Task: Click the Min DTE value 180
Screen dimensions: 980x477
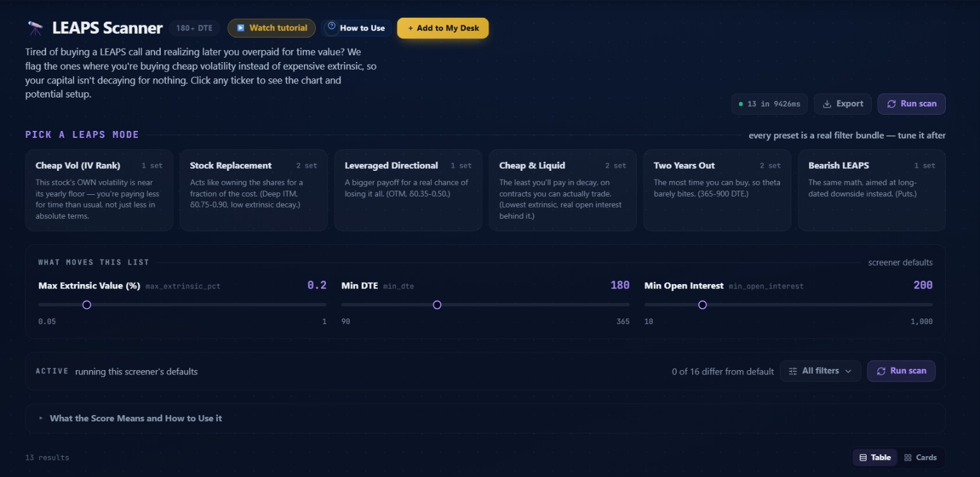Action: tap(620, 285)
